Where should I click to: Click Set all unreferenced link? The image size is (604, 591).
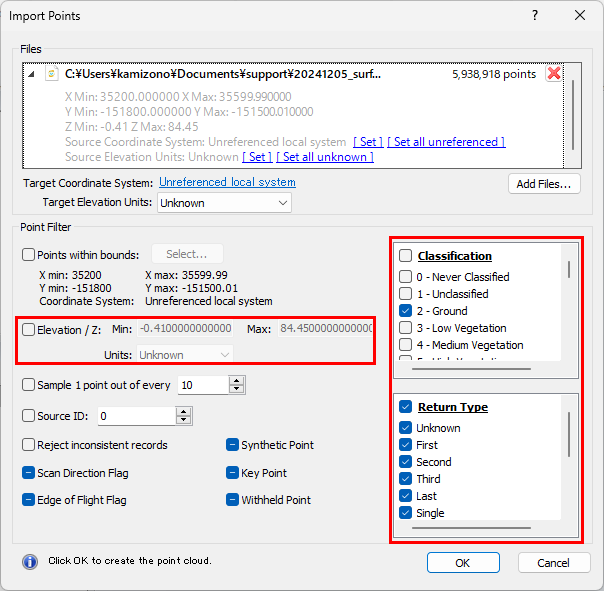pyautogui.click(x=445, y=142)
